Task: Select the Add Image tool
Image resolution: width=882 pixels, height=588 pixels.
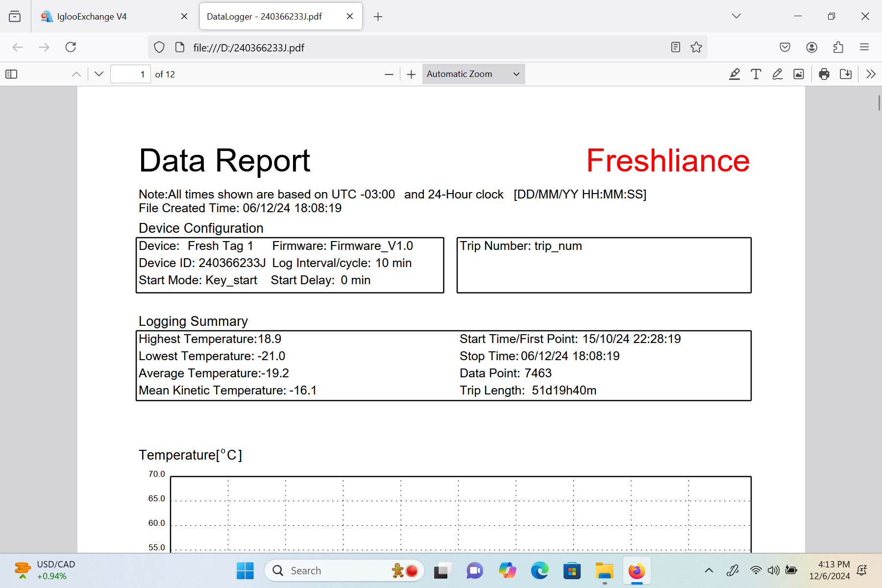Action: coord(799,74)
